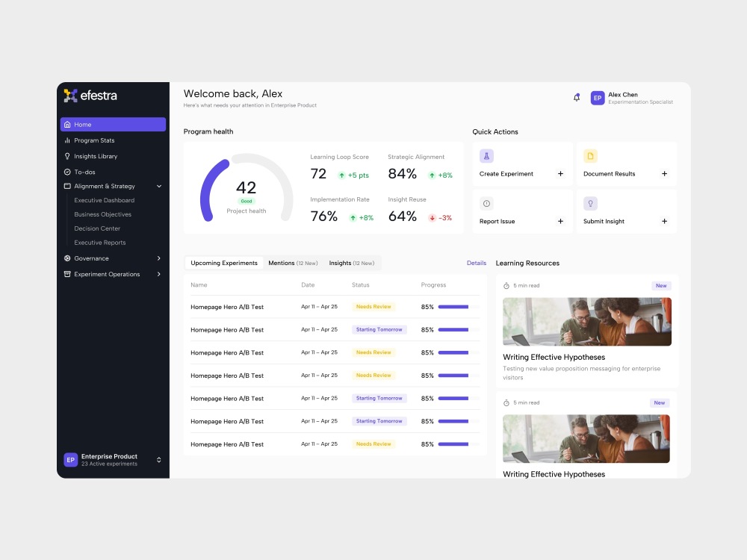Expand the Governance section chevron
The width and height of the screenshot is (747, 560).
point(159,258)
